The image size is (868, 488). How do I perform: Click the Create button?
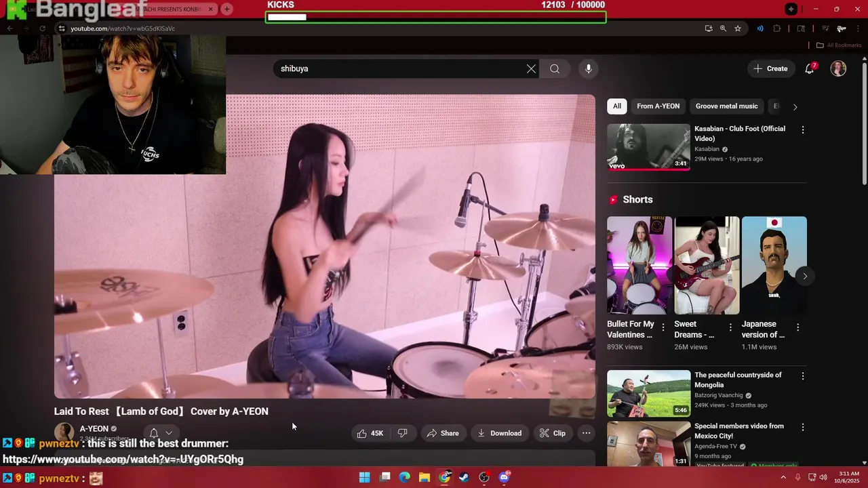[771, 68]
